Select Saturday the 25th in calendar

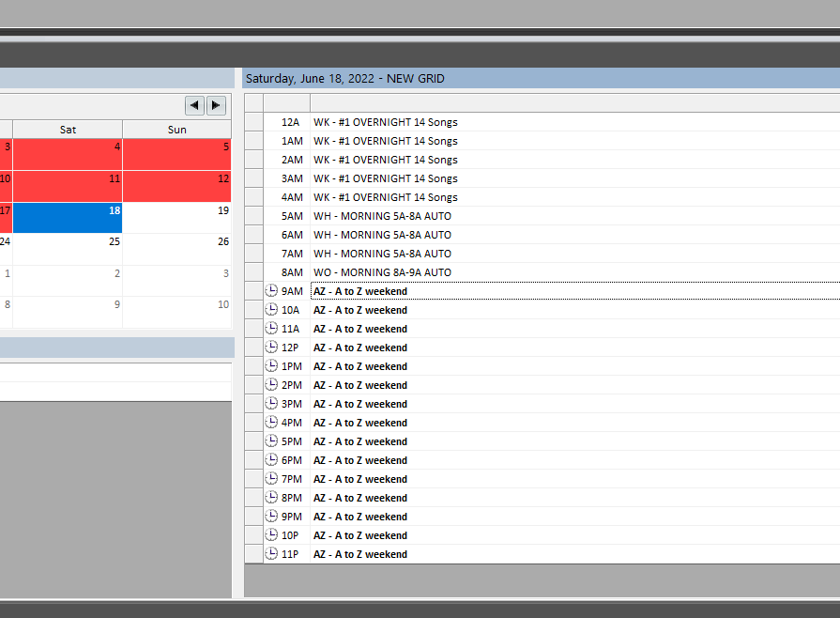pos(68,249)
